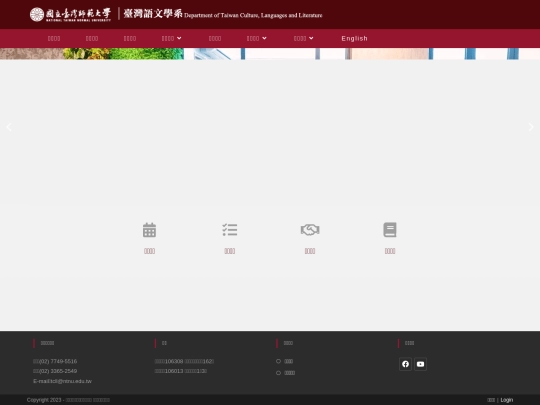Image resolution: width=540 pixels, height=405 pixels.
Task: Open the handshake icon shortcut
Action: click(310, 230)
